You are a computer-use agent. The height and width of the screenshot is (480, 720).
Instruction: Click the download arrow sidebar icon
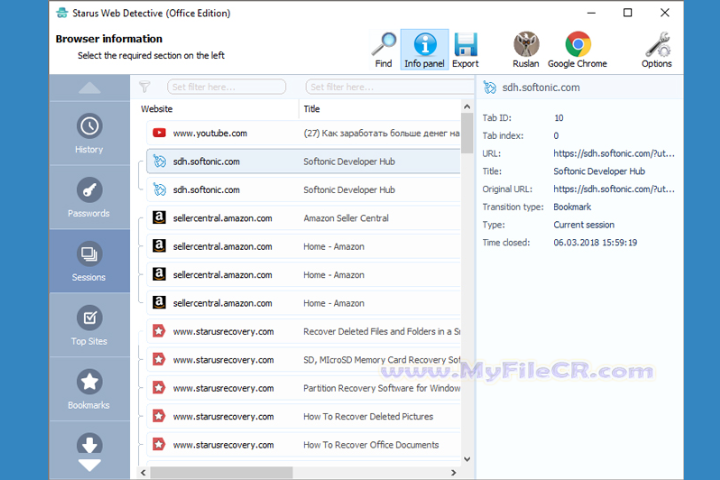click(90, 444)
